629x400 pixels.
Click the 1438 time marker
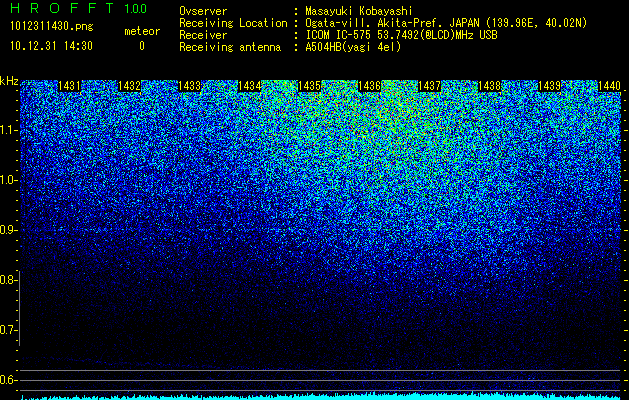(x=489, y=86)
